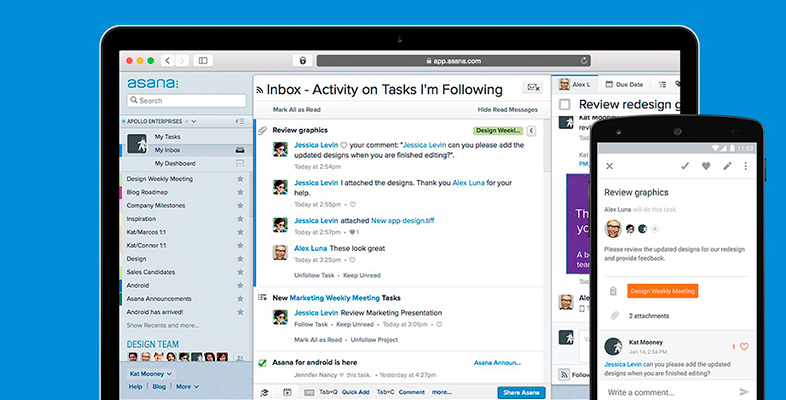Click Unfollow Project link

[x=374, y=339]
